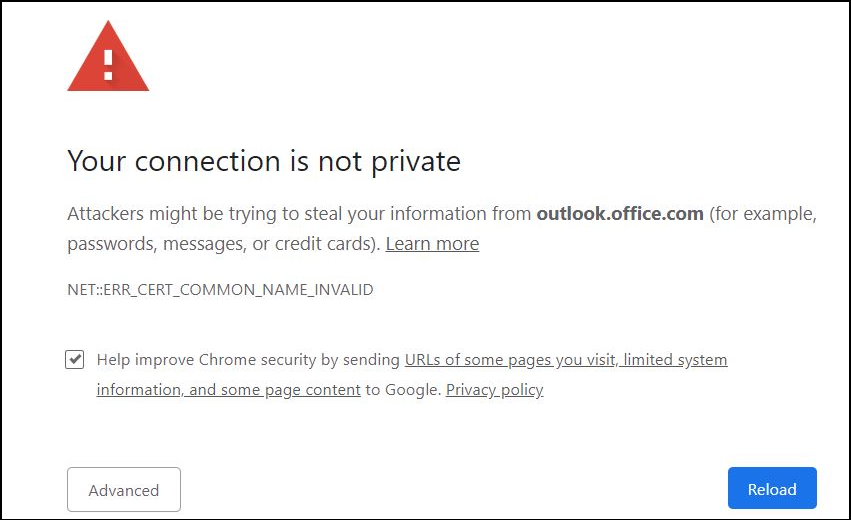Click the red warning triangle icon
The image size is (851, 520).
point(108,62)
